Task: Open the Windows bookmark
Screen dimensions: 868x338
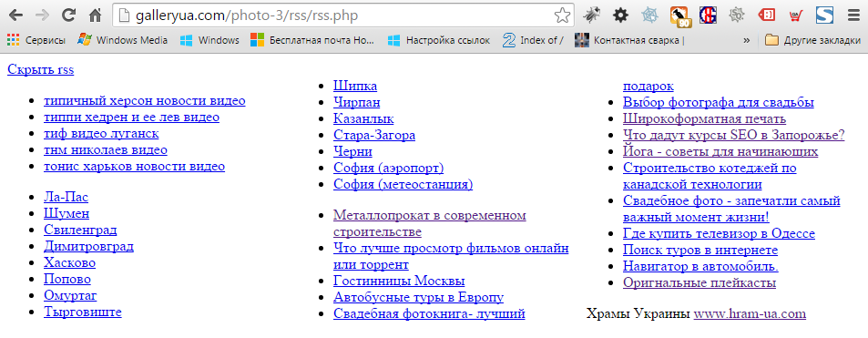Action: (x=209, y=40)
